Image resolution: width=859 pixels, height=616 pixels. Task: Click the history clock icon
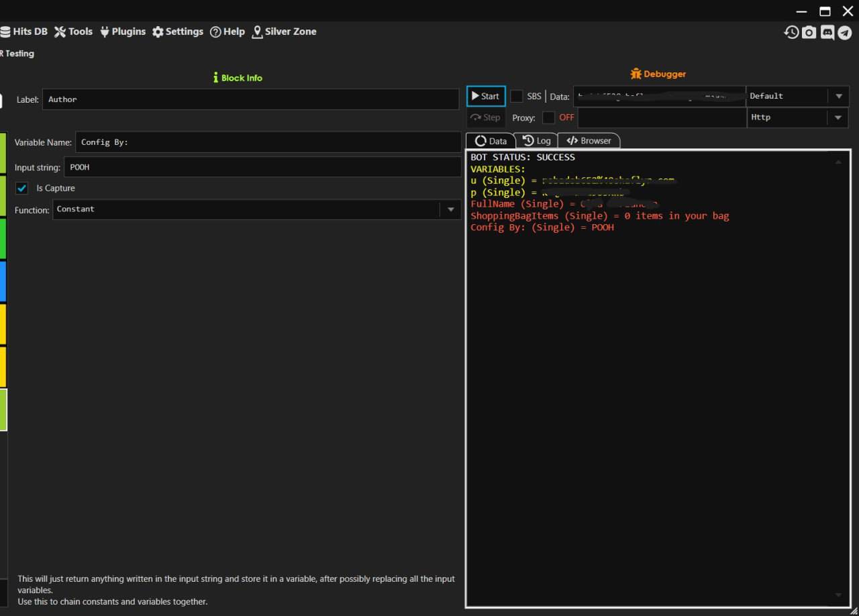tap(792, 32)
